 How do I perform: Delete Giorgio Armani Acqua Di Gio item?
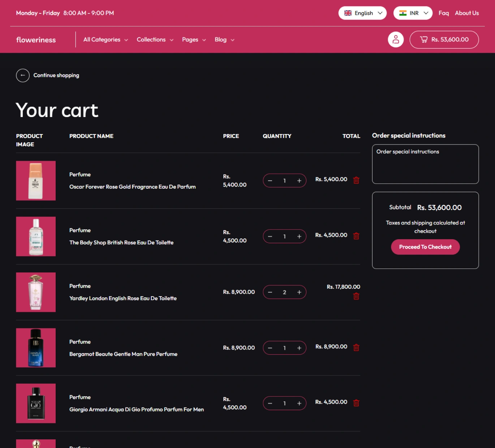pos(356,403)
